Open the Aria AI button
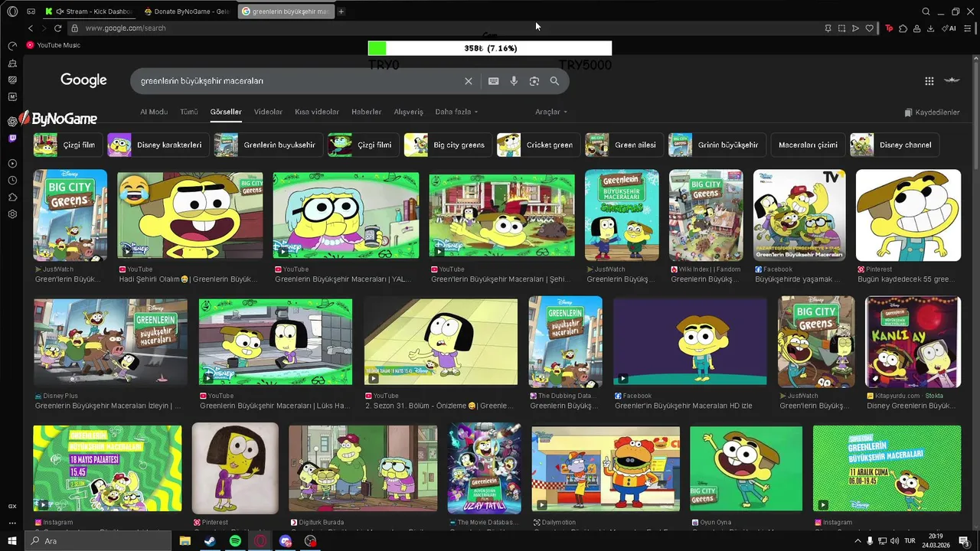Viewport: 980px width, 551px height. point(949,28)
